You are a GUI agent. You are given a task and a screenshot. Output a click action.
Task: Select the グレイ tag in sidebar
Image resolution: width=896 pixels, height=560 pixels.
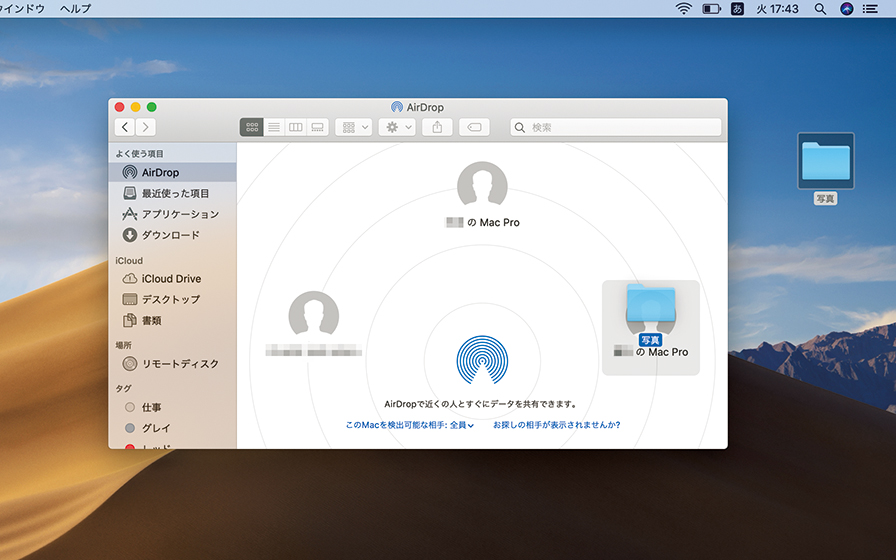tap(156, 428)
